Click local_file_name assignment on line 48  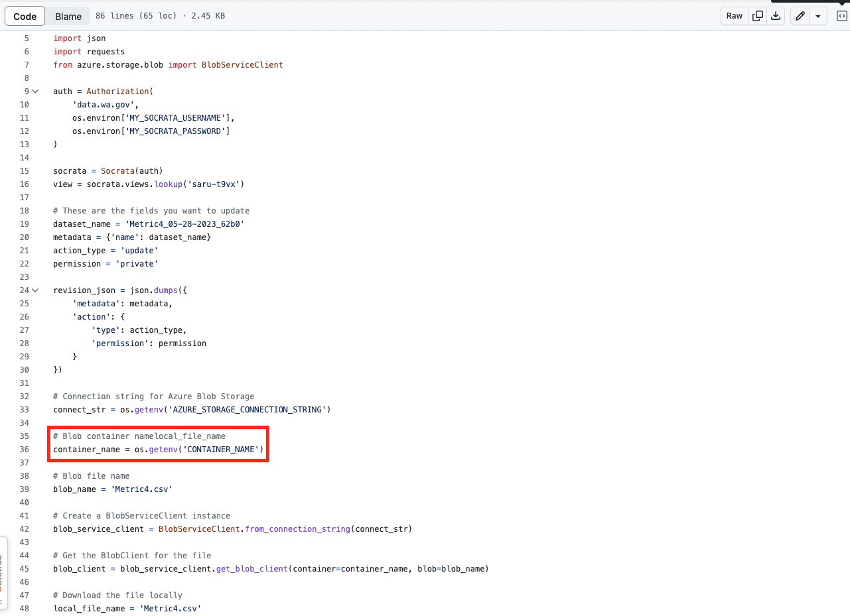[127, 609]
